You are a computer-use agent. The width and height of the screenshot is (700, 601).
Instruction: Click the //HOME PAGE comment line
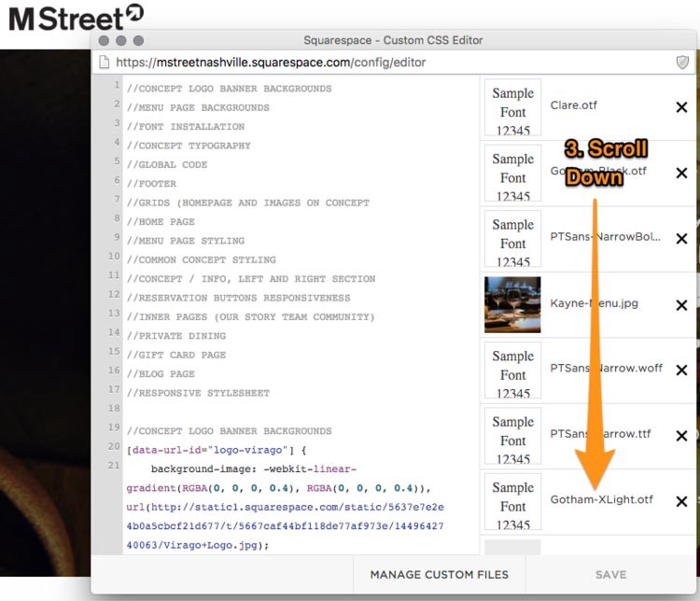click(161, 221)
